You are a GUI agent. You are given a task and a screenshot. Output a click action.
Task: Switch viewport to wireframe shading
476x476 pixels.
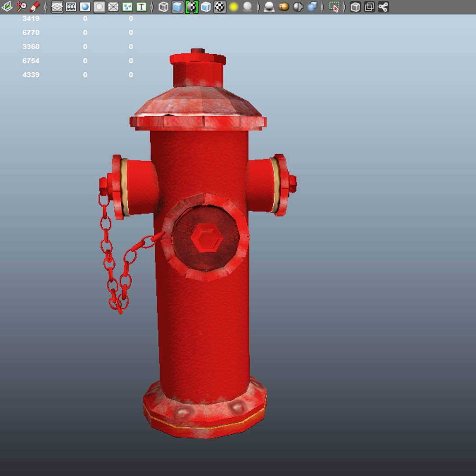164,7
